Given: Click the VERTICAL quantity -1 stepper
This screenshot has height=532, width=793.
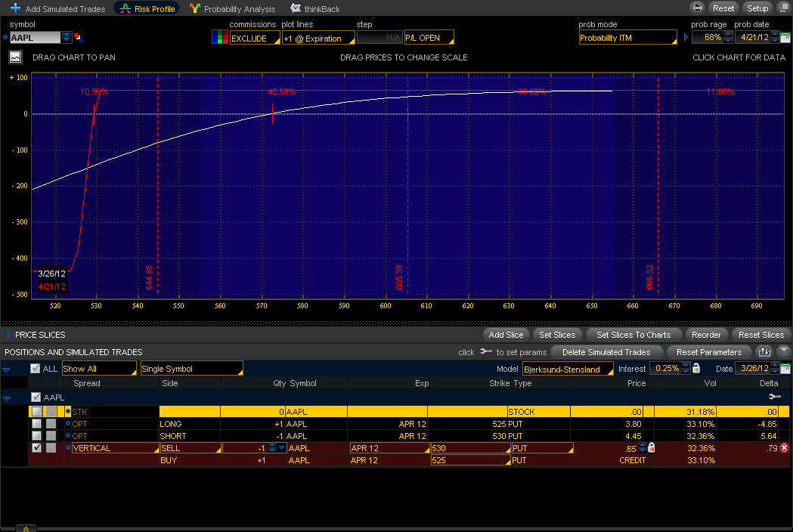Looking at the screenshot, I should tap(273, 447).
